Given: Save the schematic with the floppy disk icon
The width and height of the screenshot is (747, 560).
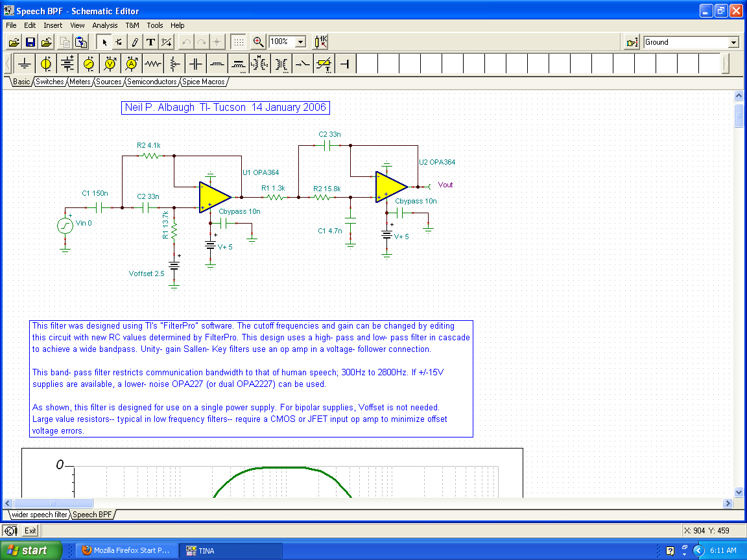Looking at the screenshot, I should coord(30,42).
